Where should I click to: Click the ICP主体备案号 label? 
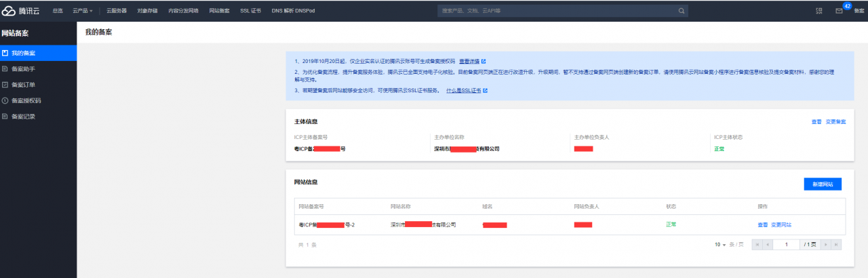[310, 137]
